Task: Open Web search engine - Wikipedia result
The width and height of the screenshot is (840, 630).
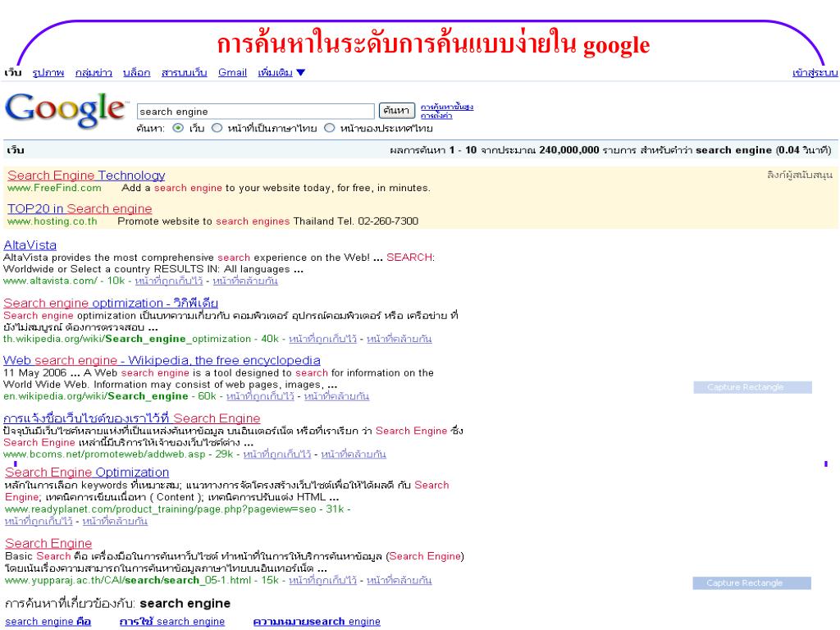Action: [x=162, y=360]
